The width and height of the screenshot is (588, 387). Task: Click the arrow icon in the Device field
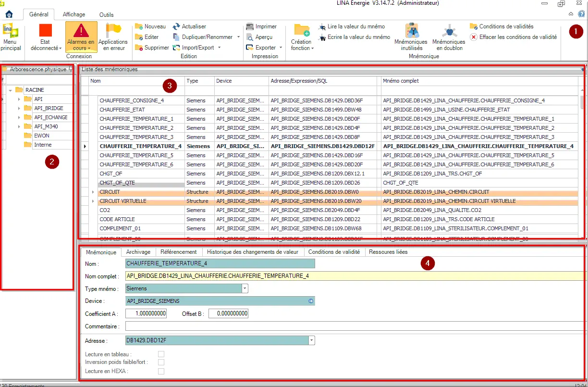[311, 301]
